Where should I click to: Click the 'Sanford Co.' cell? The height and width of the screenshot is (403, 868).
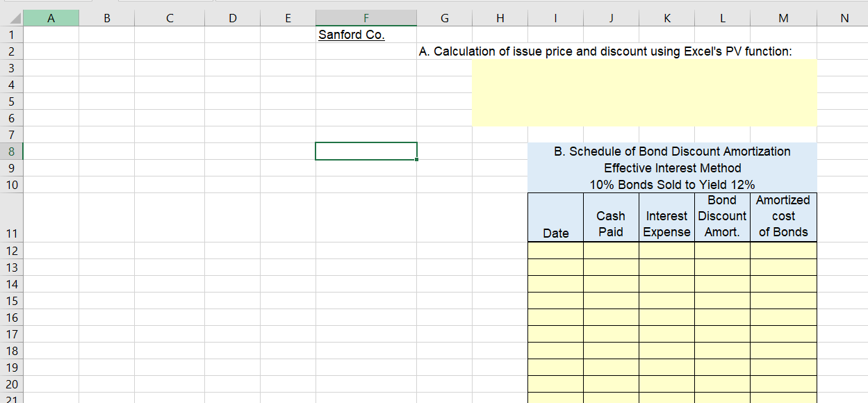[x=366, y=35]
